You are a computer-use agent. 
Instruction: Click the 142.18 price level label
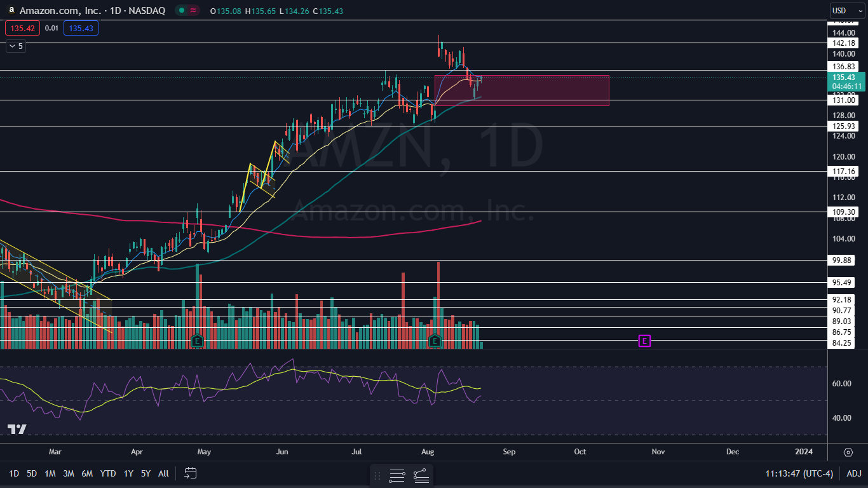843,43
